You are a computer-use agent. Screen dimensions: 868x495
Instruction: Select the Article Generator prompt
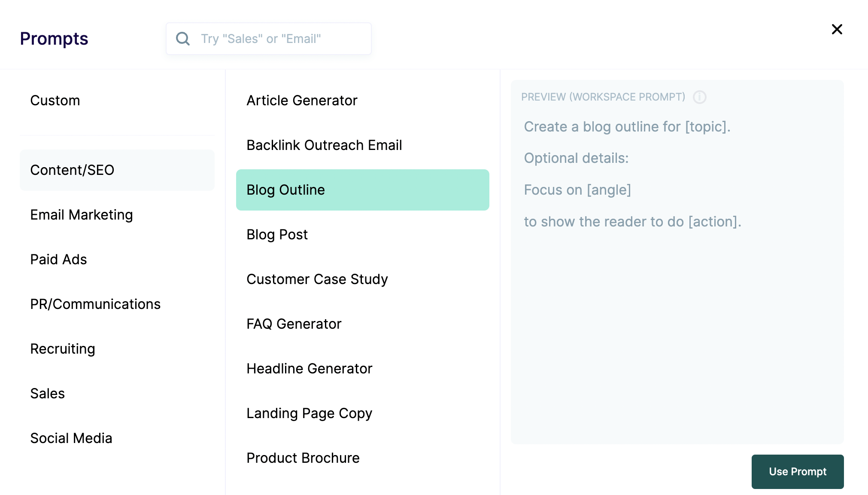pyautogui.click(x=302, y=101)
